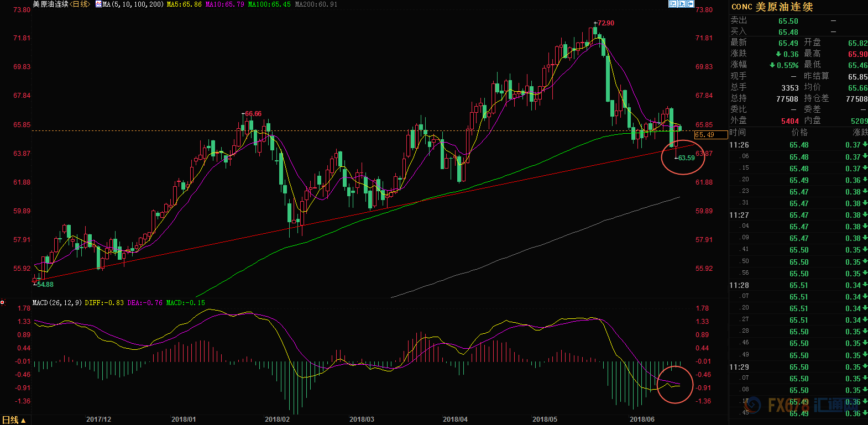
Task: Click the 63.59 low price label
Action: (687, 158)
